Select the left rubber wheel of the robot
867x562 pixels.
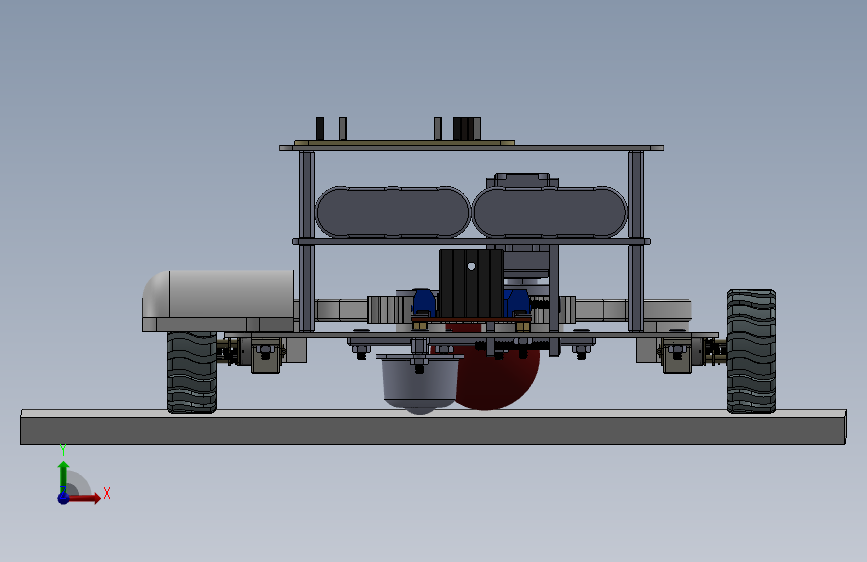(192, 372)
